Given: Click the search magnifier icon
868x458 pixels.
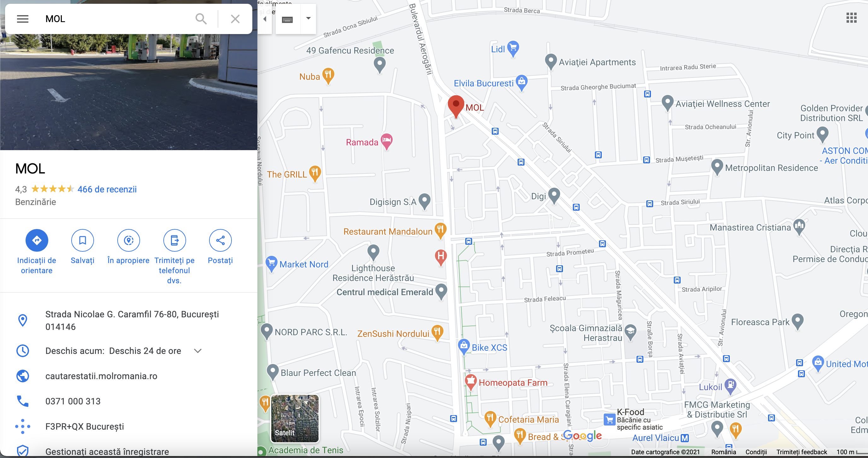Looking at the screenshot, I should 201,19.
